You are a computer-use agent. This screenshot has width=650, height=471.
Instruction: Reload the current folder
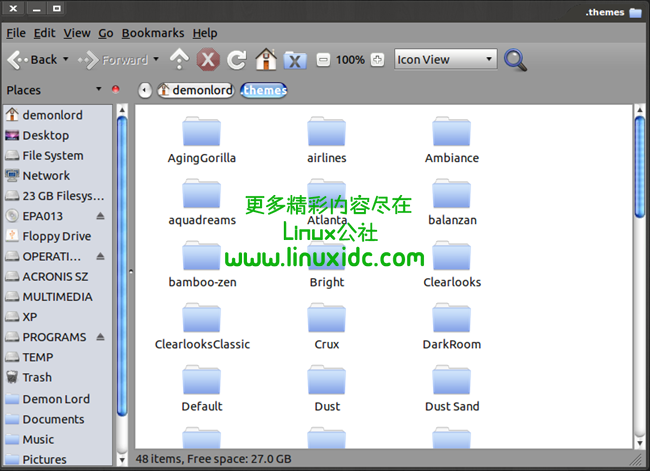pyautogui.click(x=237, y=60)
